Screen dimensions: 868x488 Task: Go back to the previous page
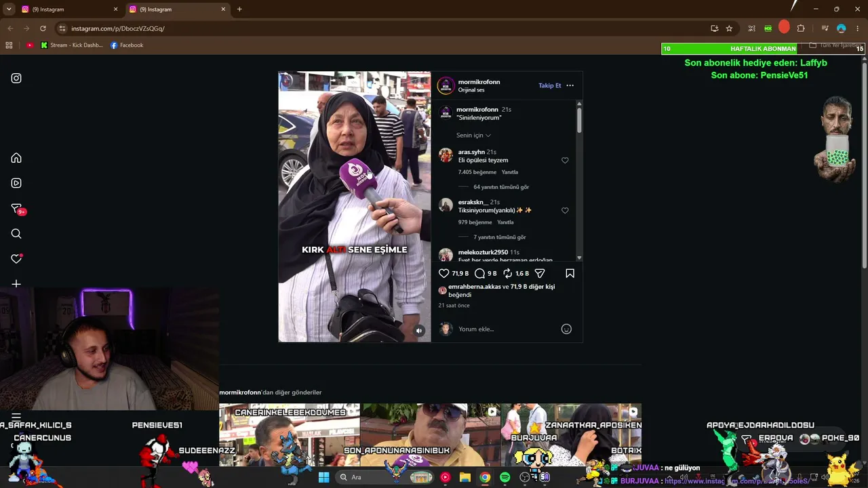coord(10,28)
